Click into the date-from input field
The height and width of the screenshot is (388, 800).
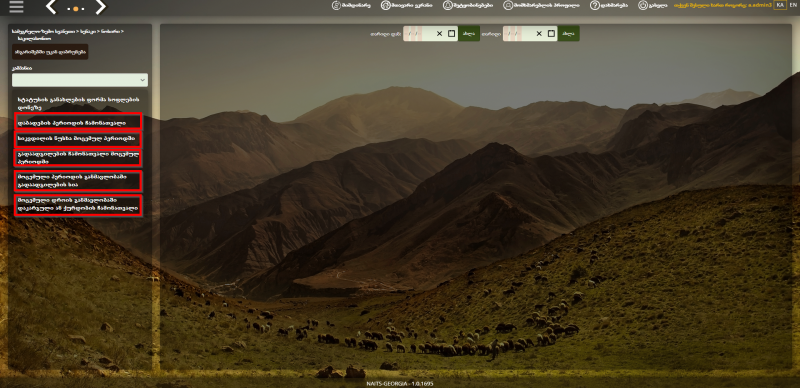point(418,34)
